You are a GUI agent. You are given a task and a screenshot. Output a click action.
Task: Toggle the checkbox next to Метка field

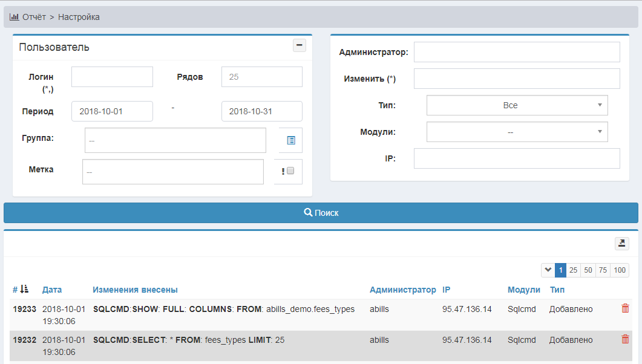[290, 171]
